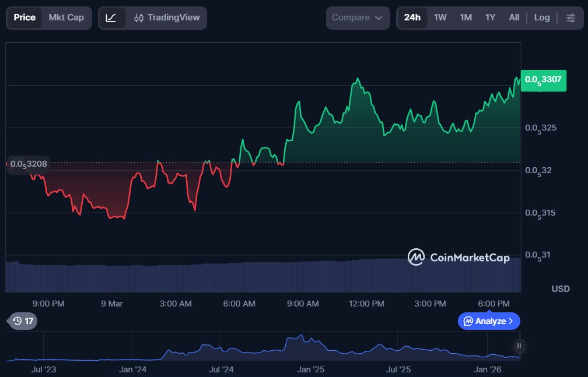Select the line chart view icon

point(111,18)
